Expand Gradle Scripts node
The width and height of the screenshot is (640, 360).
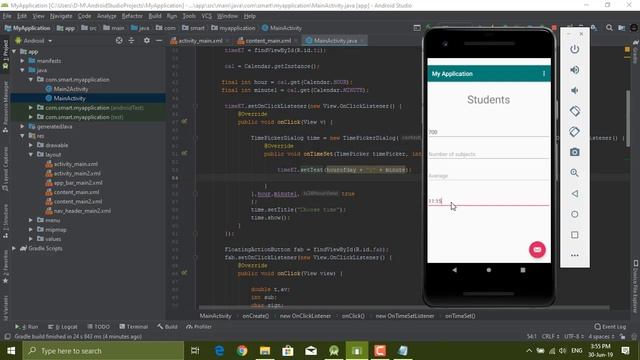(x=15, y=248)
